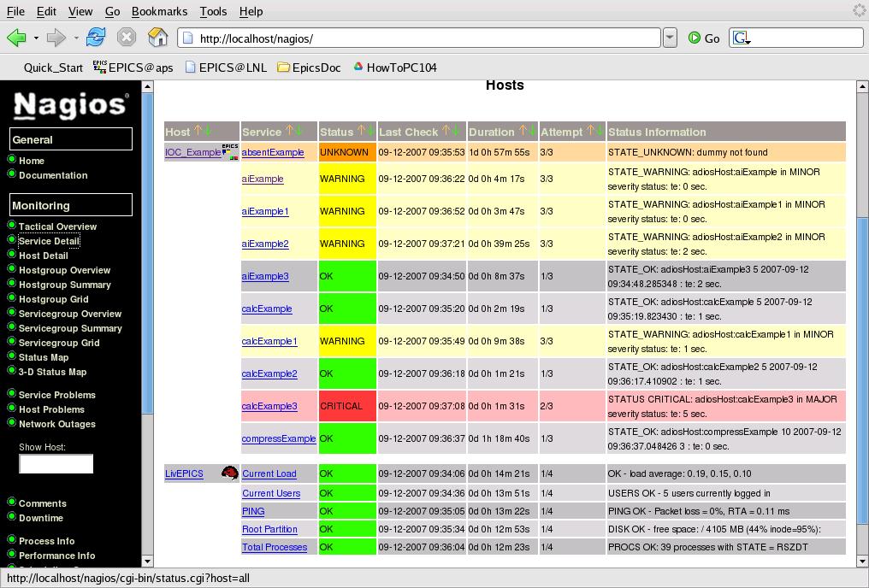Open the HowToPC104 bookmark
Image resolution: width=869 pixels, height=588 pixels.
point(395,68)
